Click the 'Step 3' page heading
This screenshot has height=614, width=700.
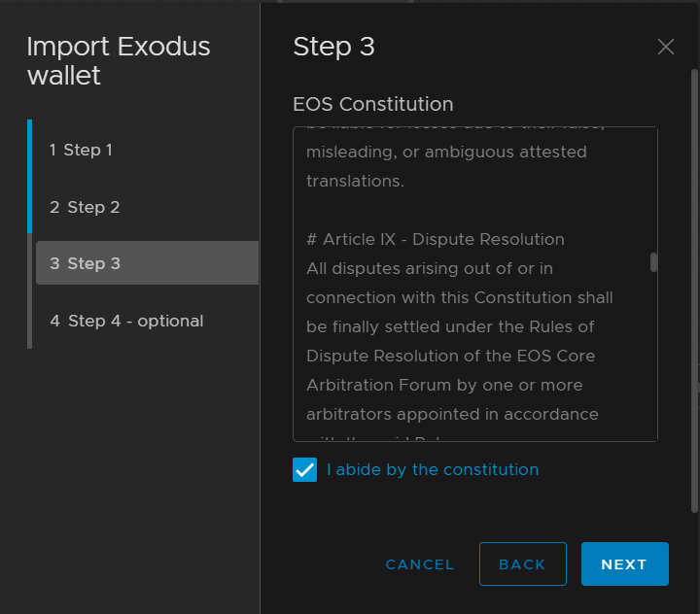(x=333, y=47)
